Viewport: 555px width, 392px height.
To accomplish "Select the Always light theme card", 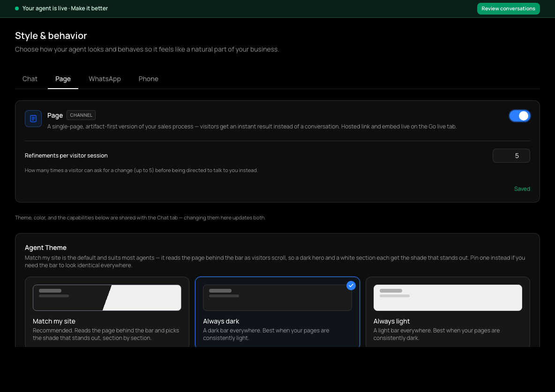I will click(447, 312).
